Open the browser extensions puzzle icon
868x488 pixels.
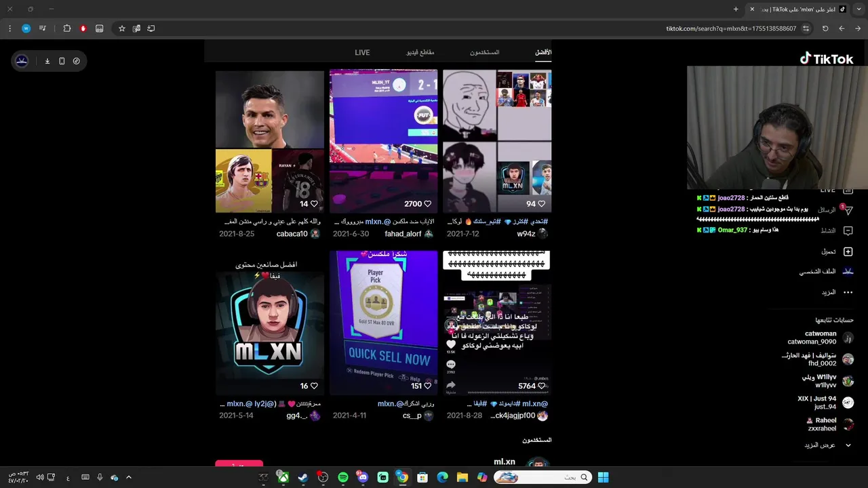[x=67, y=28]
